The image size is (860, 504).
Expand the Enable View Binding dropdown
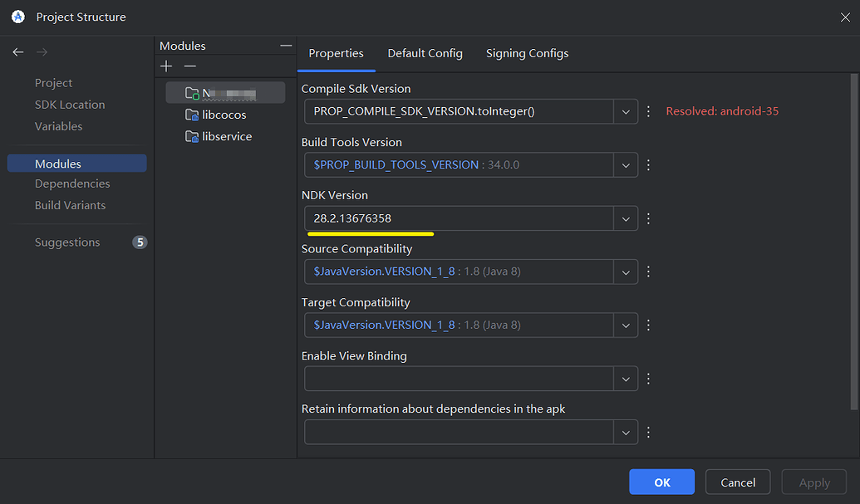coord(626,379)
